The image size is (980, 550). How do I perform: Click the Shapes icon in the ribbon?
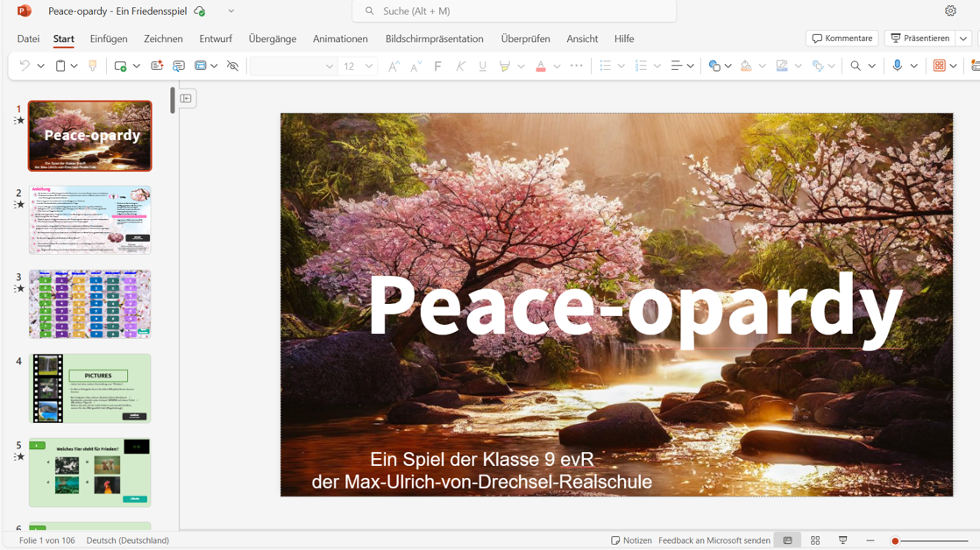(714, 67)
